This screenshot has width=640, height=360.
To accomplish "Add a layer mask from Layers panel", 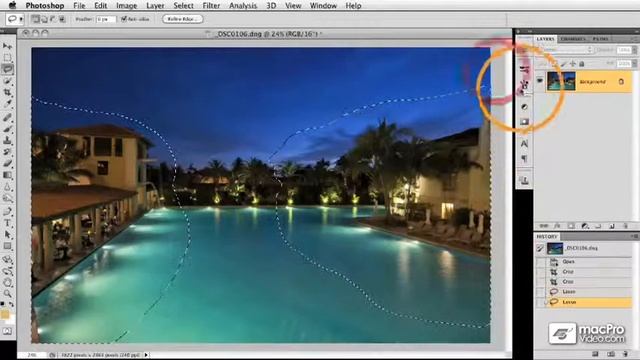I will pos(571,226).
